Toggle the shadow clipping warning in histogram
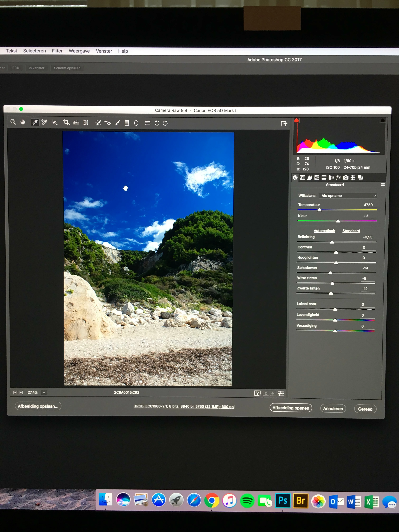This screenshot has height=532, width=399. tap(296, 120)
